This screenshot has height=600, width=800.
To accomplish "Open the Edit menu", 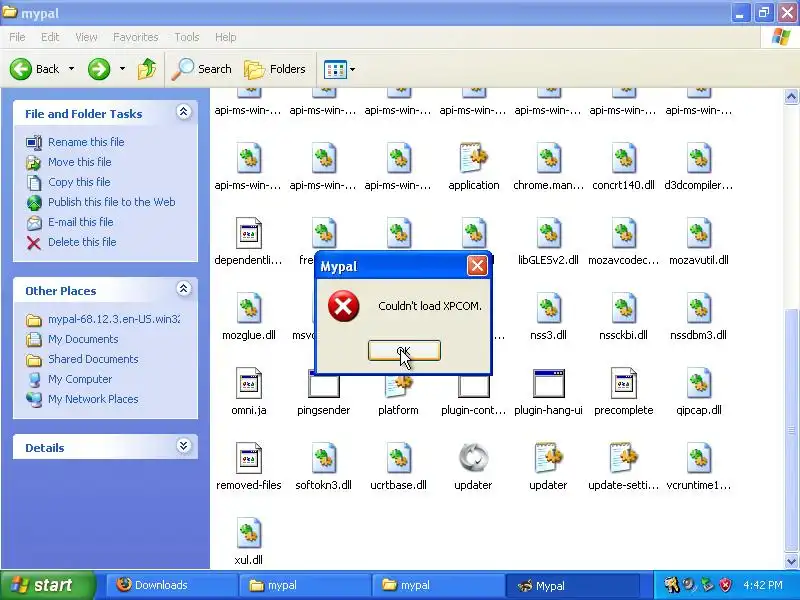I will (50, 37).
